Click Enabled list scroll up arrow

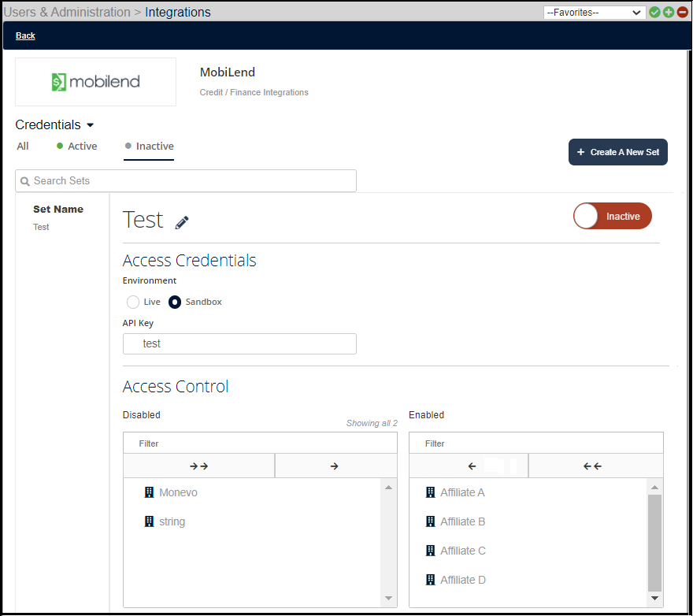click(654, 488)
